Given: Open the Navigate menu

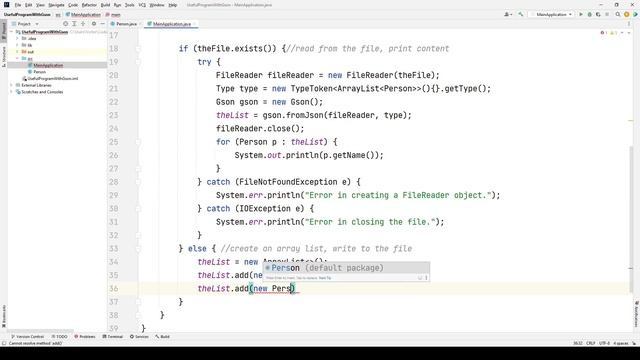Looking at the screenshot, I should pos(56,5).
